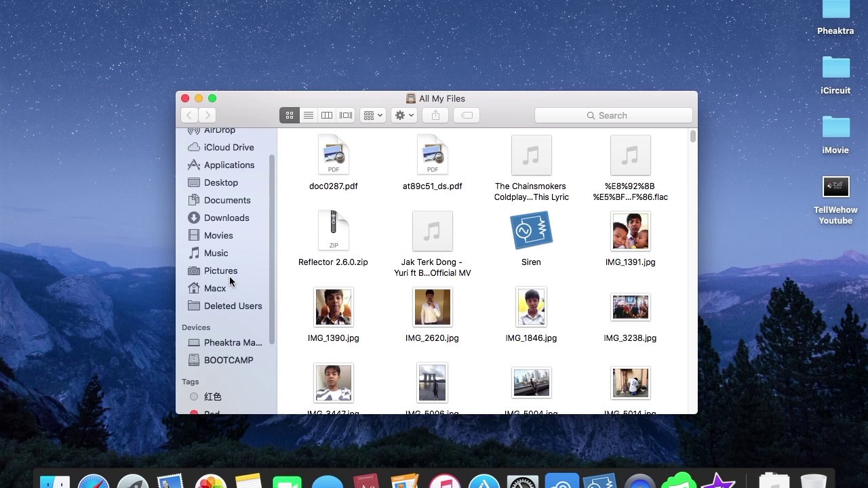Open Safari from the Dock
Screen dimensions: 868x488
point(94,481)
